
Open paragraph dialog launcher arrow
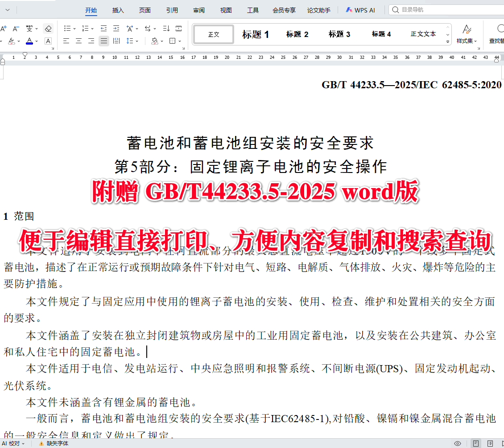point(183,49)
